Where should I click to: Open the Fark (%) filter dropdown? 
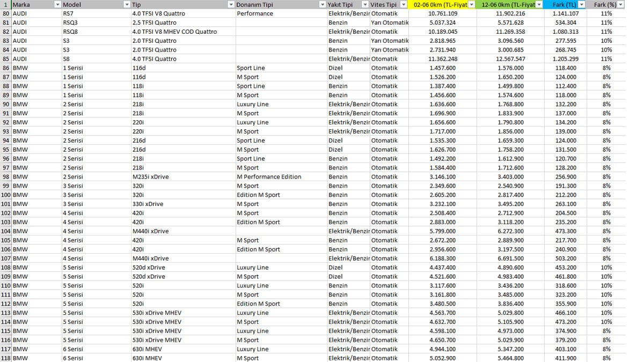pyautogui.click(x=621, y=5)
